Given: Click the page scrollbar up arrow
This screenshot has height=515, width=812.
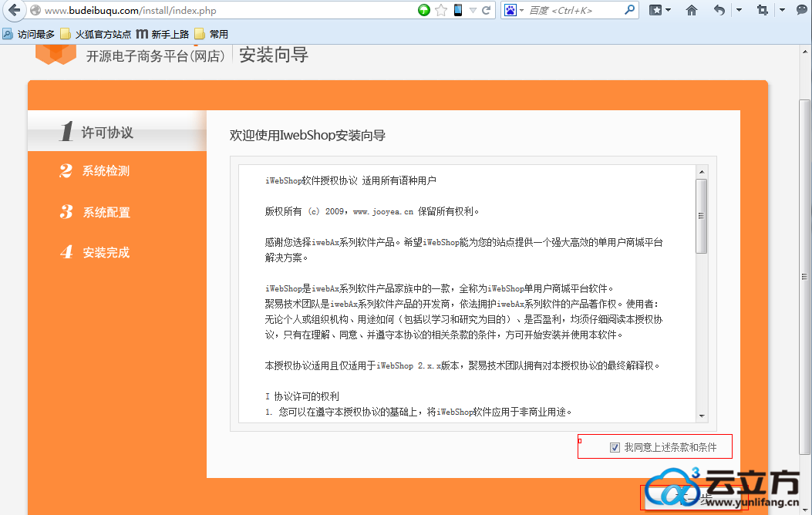Looking at the screenshot, I should pyautogui.click(x=805, y=52).
